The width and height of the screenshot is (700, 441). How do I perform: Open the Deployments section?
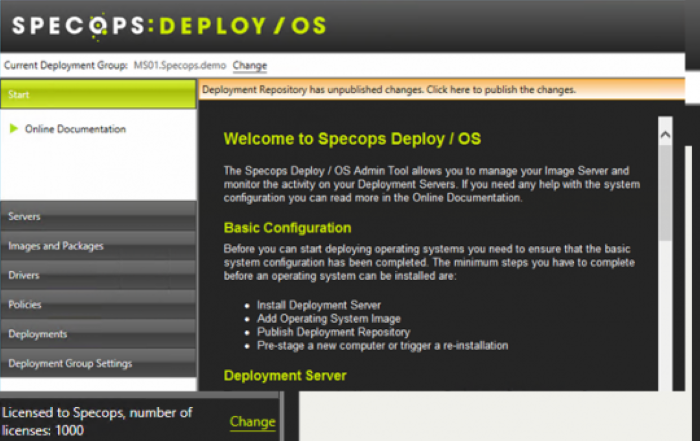click(x=98, y=334)
